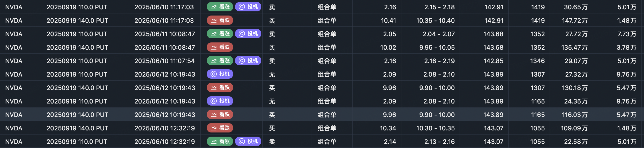
Task: Click the 看跌 tag in the 135.47万 row
Action: [220, 47]
